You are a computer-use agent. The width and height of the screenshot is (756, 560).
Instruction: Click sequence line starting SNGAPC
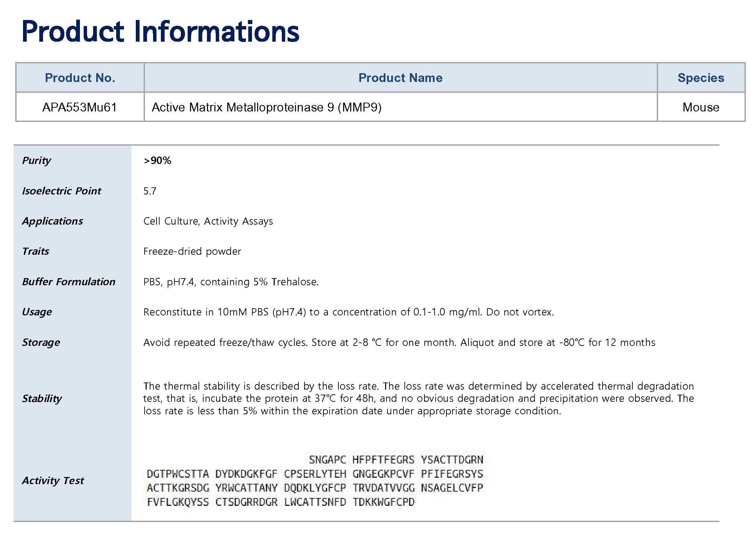pos(396,460)
